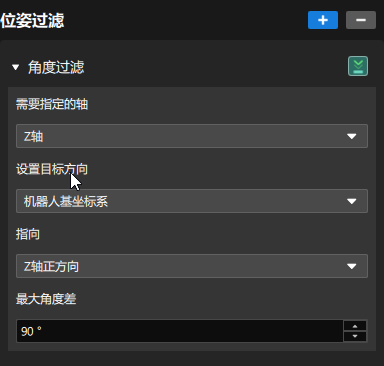Screen dimensions: 384x366
Task: Click the 设置目标方向 label
Action: [x=52, y=169]
